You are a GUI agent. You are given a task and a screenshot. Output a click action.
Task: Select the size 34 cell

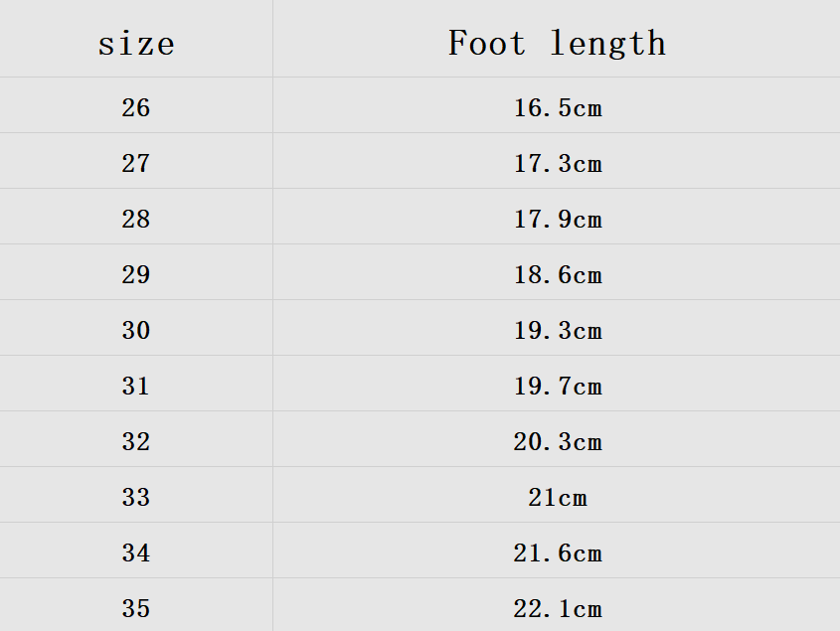pyautogui.click(x=136, y=552)
